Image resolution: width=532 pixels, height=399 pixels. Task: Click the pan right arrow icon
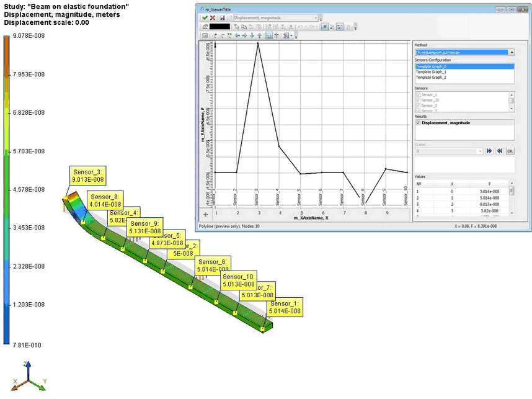tap(244, 35)
